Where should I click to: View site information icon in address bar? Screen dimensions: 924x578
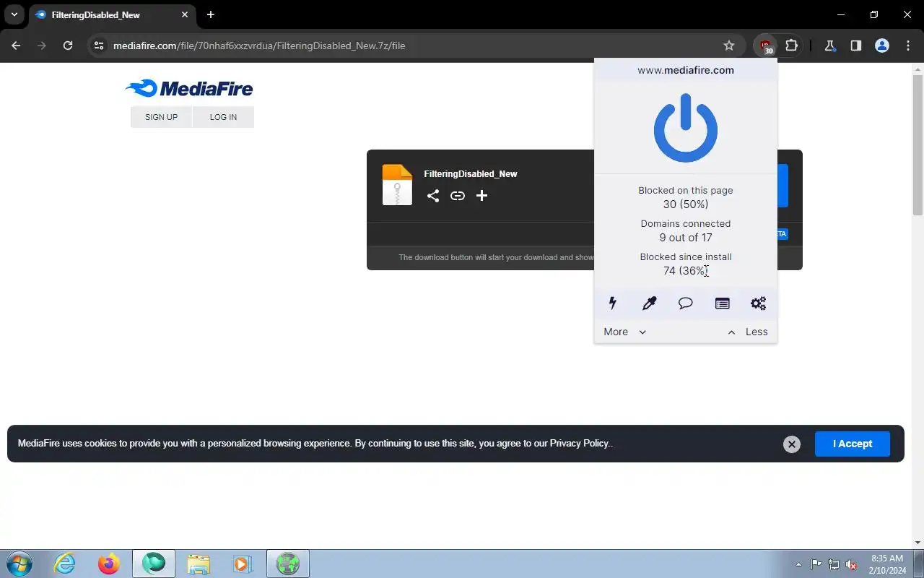tap(99, 46)
